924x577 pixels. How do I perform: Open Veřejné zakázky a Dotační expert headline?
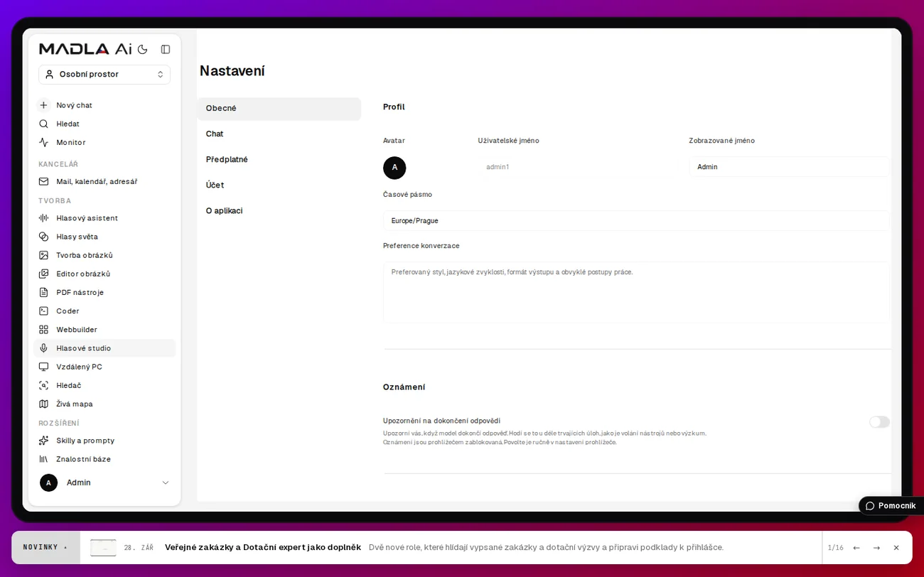pyautogui.click(x=263, y=547)
